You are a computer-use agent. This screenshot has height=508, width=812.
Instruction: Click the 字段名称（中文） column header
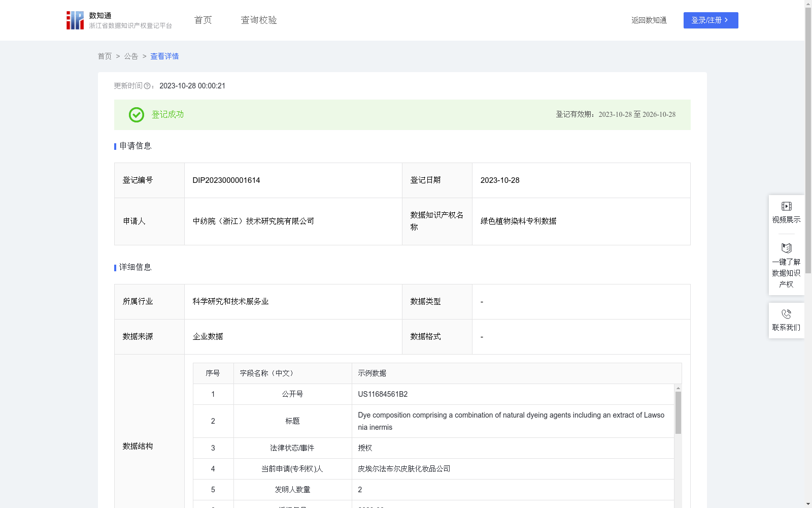(x=293, y=373)
